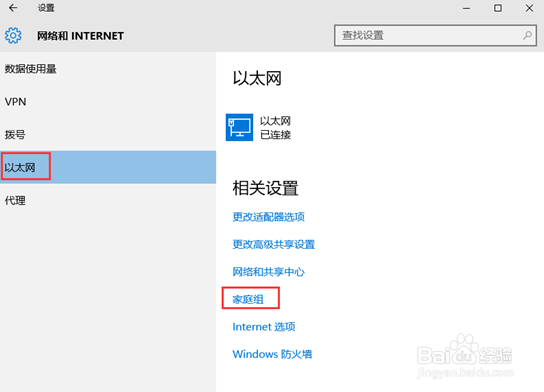Maximize the Settings window
The height and width of the screenshot is (392, 544).
click(498, 8)
